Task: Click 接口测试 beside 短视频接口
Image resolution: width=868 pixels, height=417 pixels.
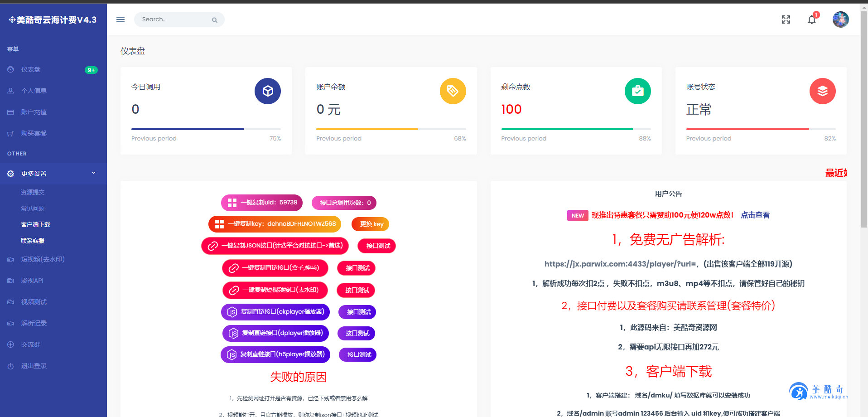Action: 356,290
